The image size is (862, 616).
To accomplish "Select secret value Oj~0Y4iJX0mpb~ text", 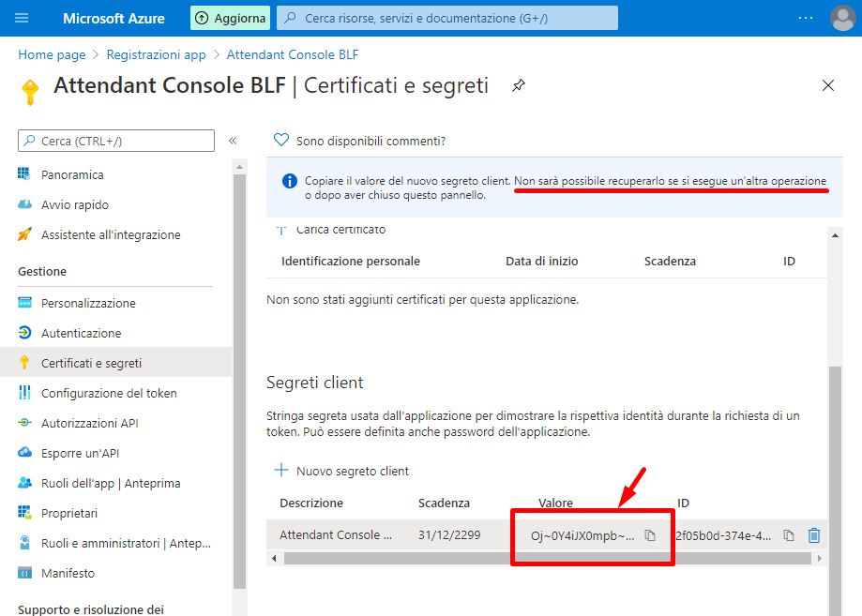I will [582, 535].
